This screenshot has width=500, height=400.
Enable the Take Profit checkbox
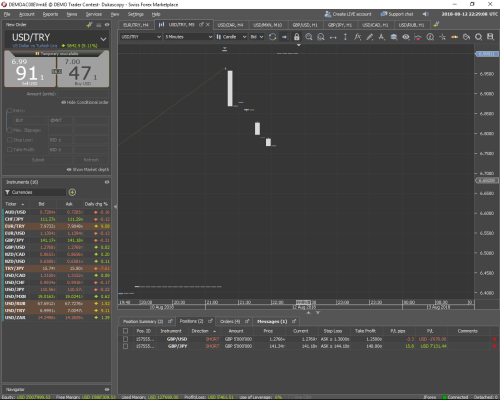coord(10,150)
